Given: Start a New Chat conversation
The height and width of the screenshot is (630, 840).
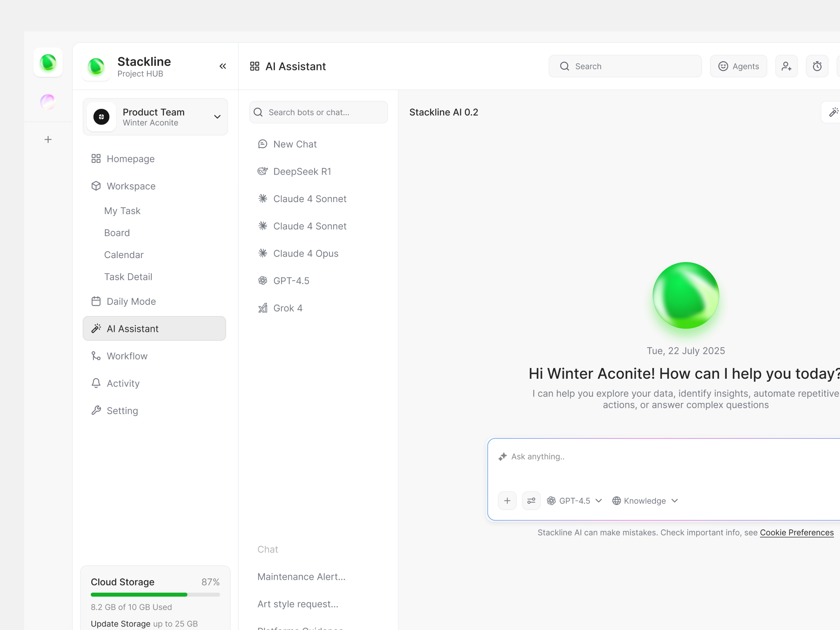Looking at the screenshot, I should pos(295,144).
